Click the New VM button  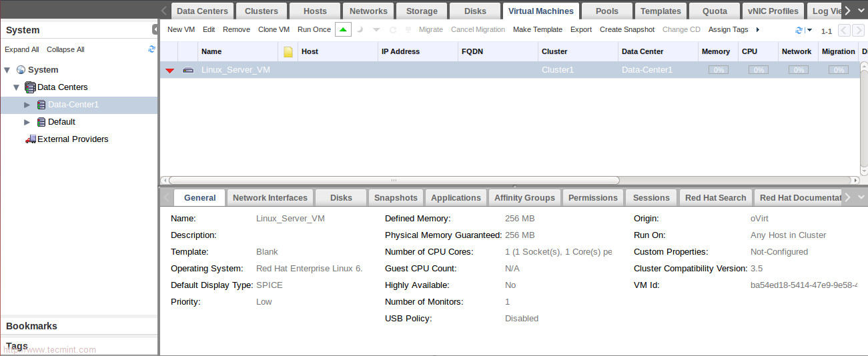181,29
